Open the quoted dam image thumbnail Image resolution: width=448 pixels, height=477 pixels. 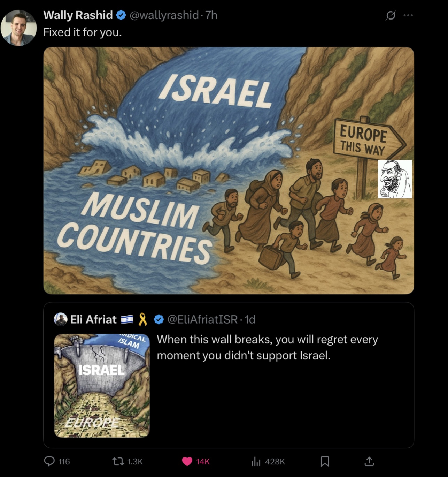pos(102,386)
